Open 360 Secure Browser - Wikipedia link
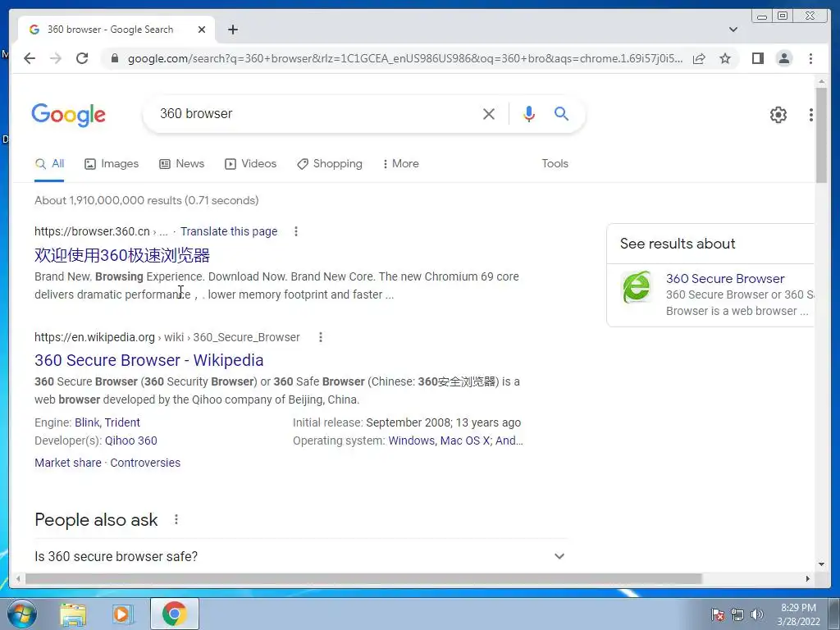840x630 pixels. 149,360
